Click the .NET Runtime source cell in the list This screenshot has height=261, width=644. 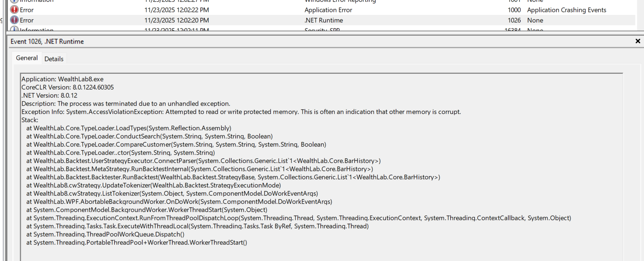tap(324, 20)
